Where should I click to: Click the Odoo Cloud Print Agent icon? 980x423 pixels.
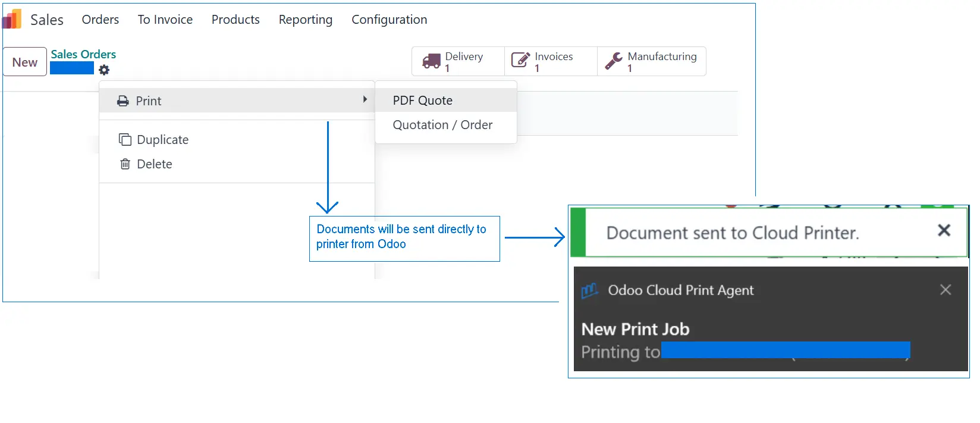pos(589,290)
